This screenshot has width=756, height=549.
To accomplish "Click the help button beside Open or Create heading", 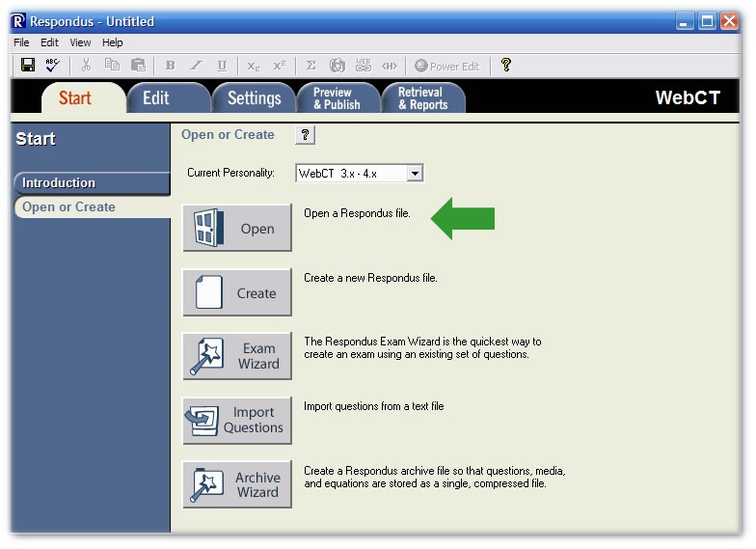I will [305, 135].
